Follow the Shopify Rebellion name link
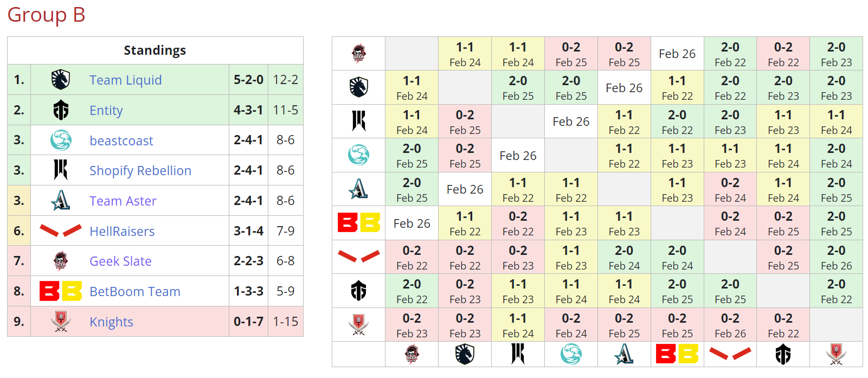The height and width of the screenshot is (378, 868). 140,171
